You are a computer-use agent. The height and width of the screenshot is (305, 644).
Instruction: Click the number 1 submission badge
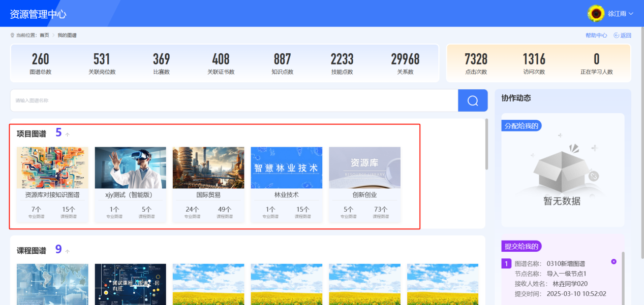pos(506,264)
